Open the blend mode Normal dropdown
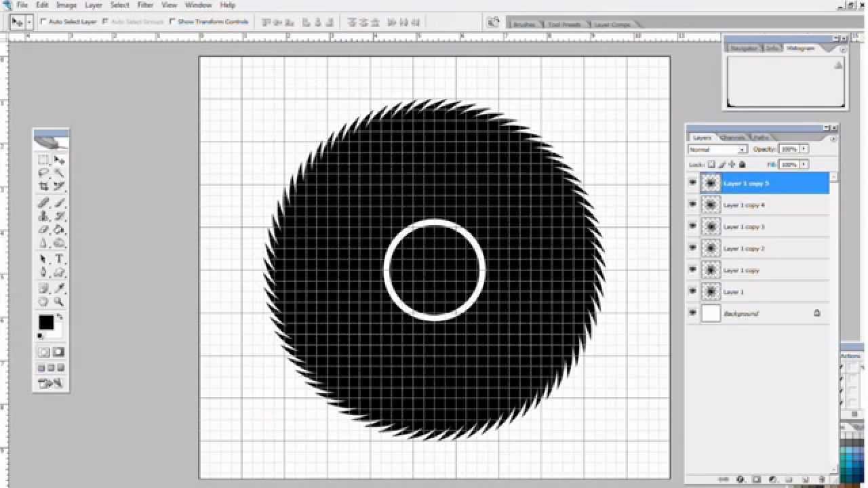Viewport: 868px width, 488px height. pyautogui.click(x=717, y=149)
